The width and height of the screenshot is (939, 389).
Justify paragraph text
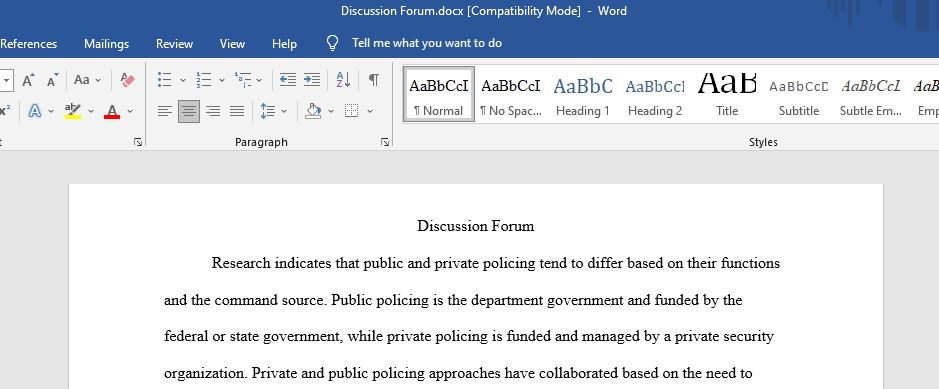pyautogui.click(x=237, y=111)
